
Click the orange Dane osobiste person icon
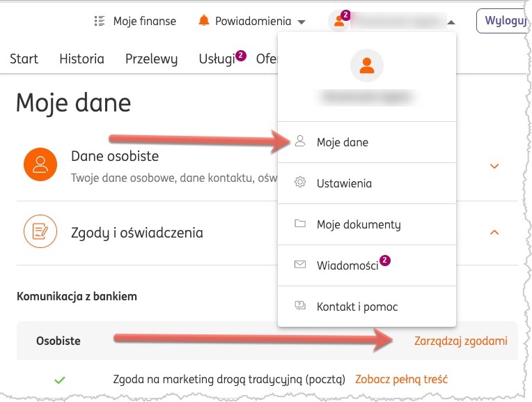pos(40,164)
